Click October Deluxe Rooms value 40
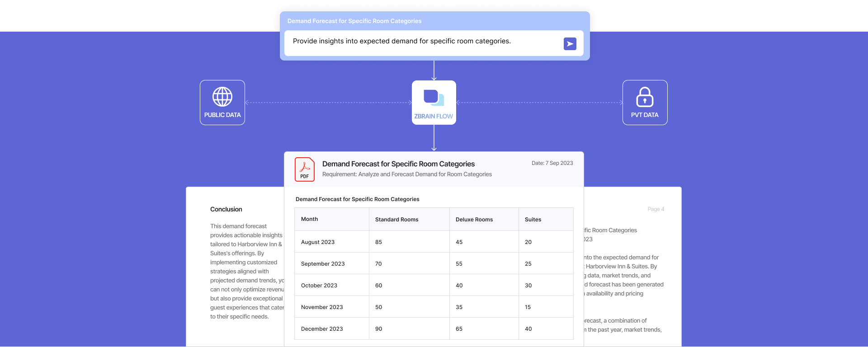 pyautogui.click(x=459, y=286)
